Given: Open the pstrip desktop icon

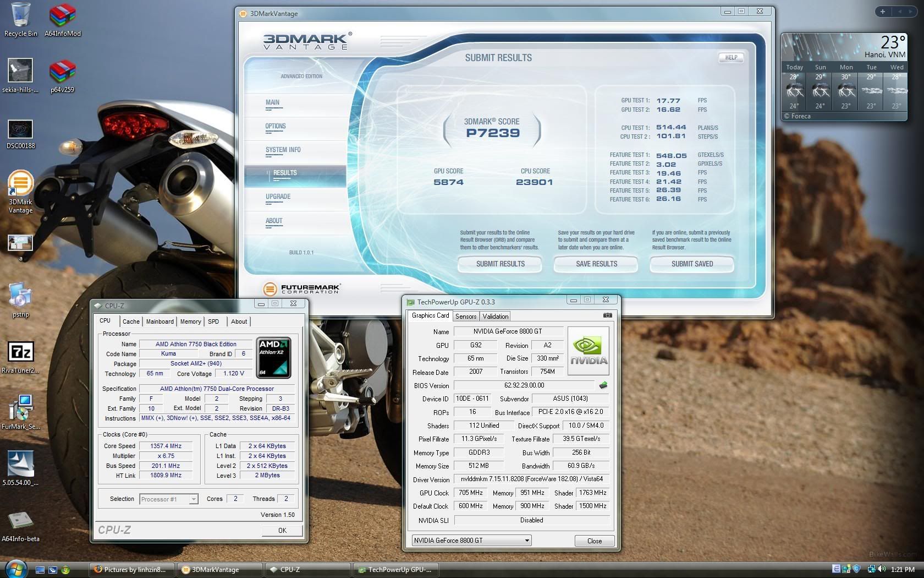Looking at the screenshot, I should [20, 300].
